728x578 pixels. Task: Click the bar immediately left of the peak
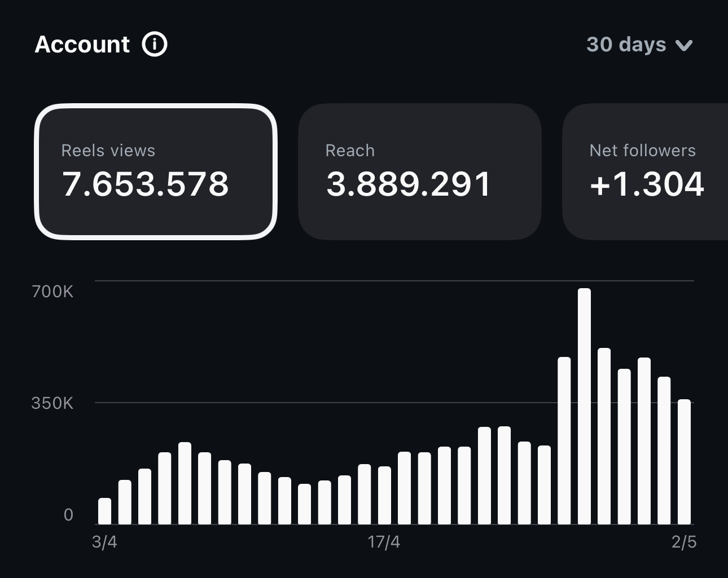[x=564, y=440]
